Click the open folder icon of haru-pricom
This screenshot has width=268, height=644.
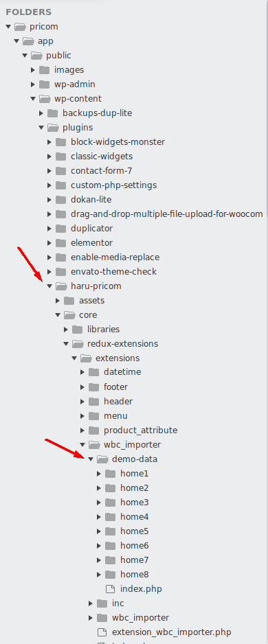61,286
